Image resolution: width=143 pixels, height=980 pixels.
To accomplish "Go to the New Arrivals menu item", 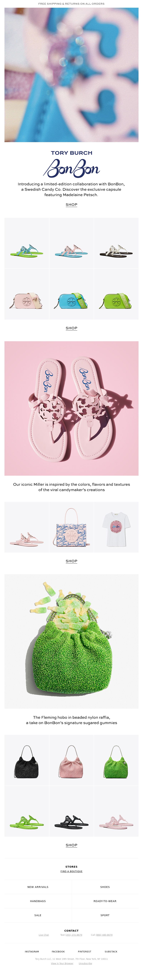I will pyautogui.click(x=38, y=887).
